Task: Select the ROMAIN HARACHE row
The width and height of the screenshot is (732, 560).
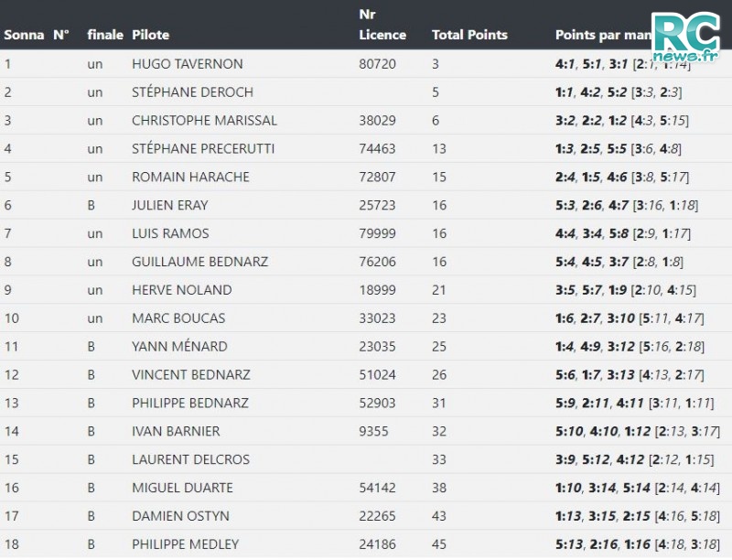Action: [366, 177]
